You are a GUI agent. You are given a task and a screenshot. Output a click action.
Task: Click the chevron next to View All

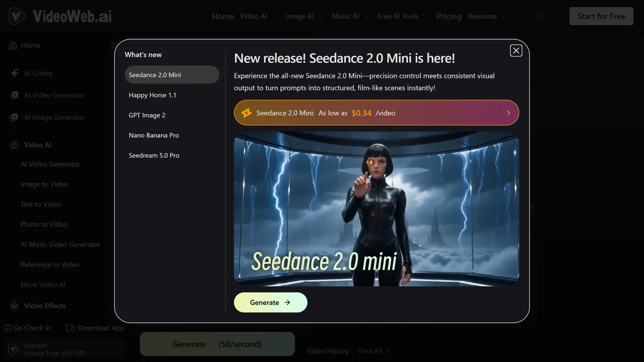tap(388, 351)
